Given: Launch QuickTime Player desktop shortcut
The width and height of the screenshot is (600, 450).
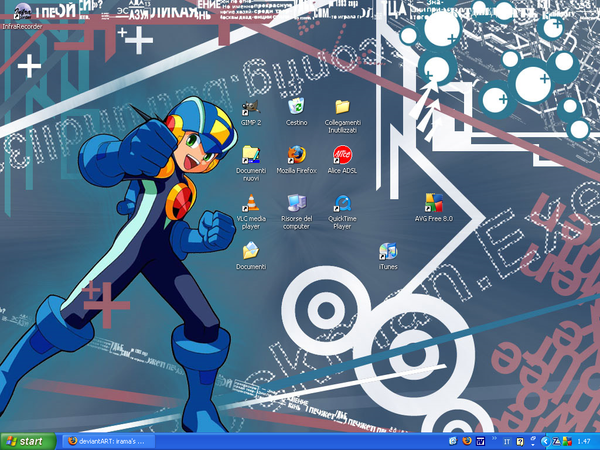Looking at the screenshot, I should pyautogui.click(x=342, y=212).
